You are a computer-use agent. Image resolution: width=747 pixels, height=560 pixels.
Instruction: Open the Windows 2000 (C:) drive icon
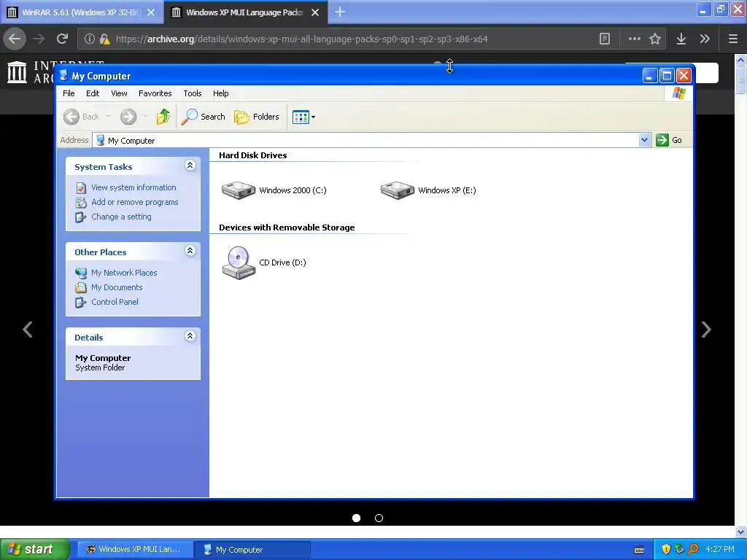tap(239, 190)
